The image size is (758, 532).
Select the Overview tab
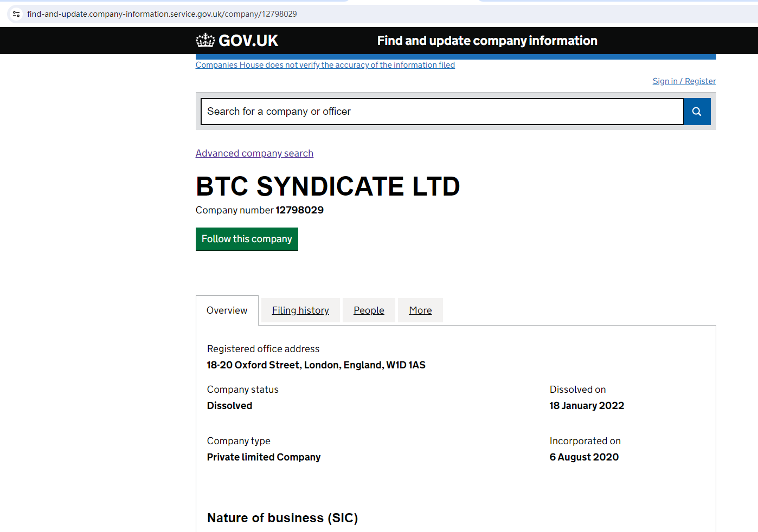[x=227, y=310]
